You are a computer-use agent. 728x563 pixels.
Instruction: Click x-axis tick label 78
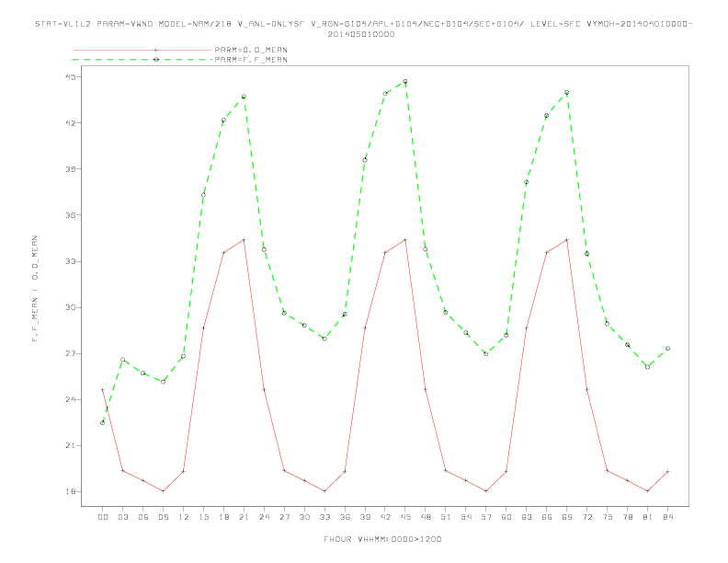627,517
